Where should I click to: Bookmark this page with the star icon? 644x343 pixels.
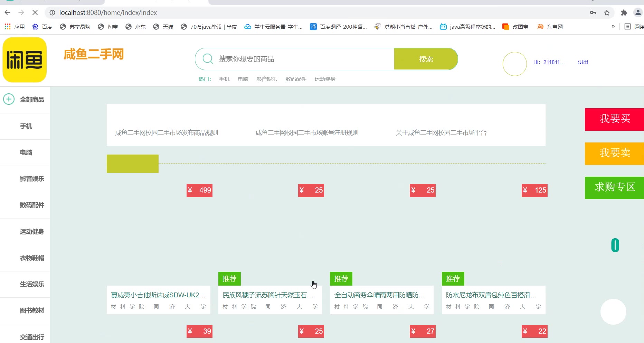(x=607, y=13)
